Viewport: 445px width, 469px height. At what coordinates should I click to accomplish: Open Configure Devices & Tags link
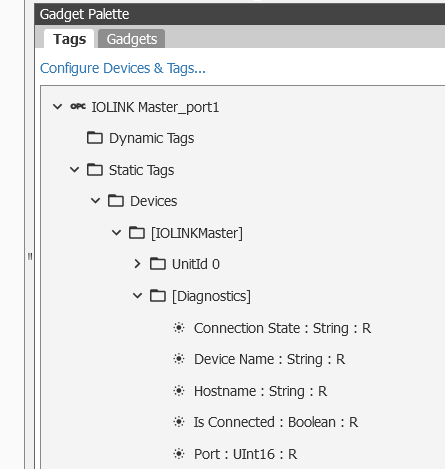tap(123, 68)
